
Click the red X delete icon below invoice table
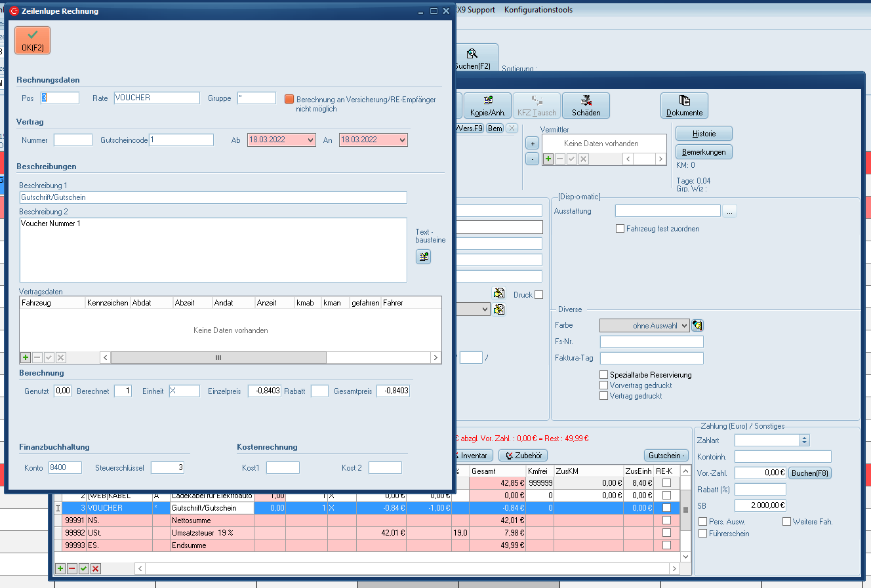[96, 568]
